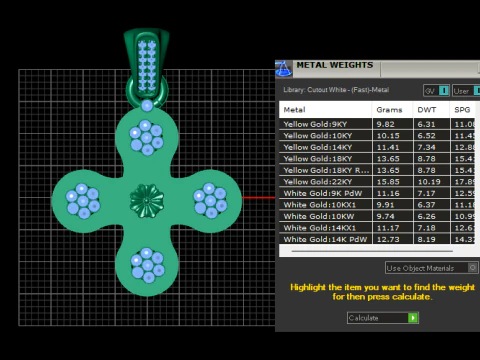480x360 pixels.
Task: Click the Metal Weights builder icon
Action: point(284,69)
